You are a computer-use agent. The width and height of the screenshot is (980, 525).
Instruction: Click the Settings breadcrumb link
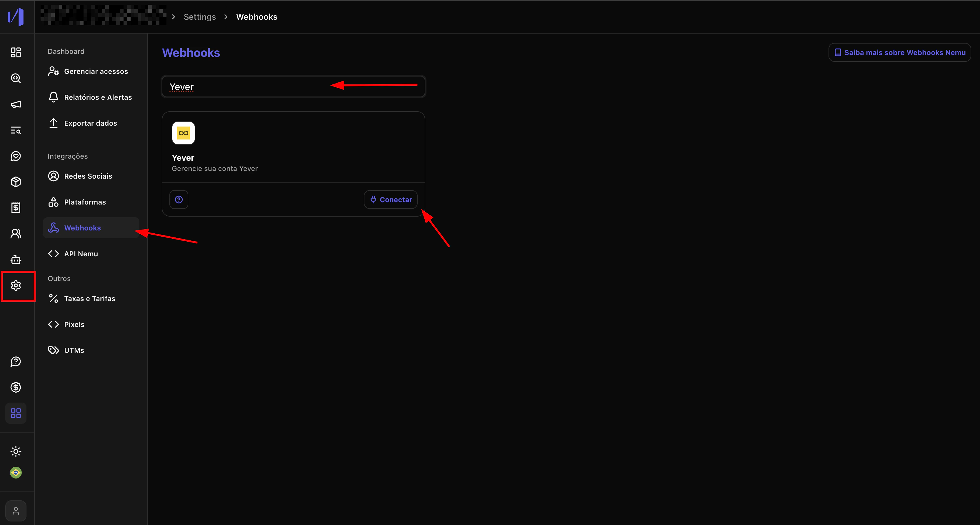199,17
